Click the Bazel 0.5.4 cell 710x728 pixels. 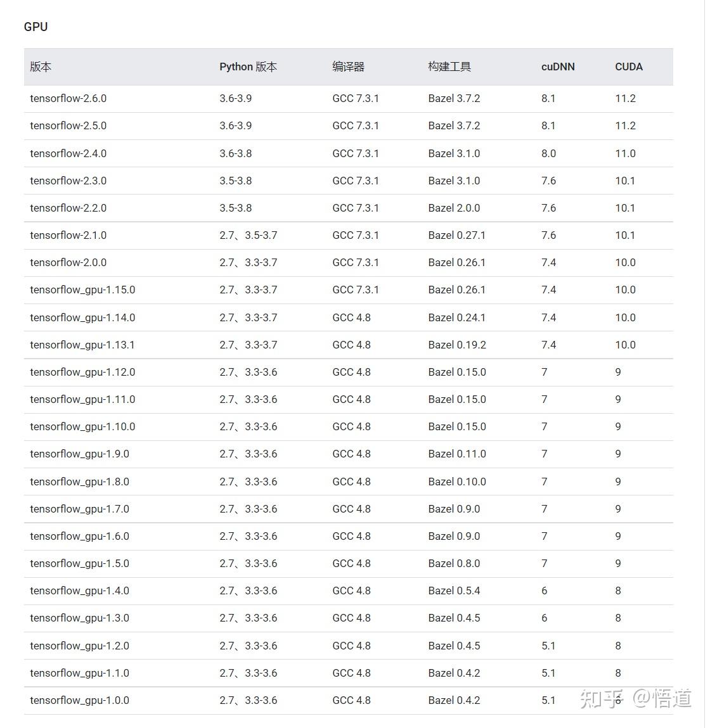[x=454, y=591]
